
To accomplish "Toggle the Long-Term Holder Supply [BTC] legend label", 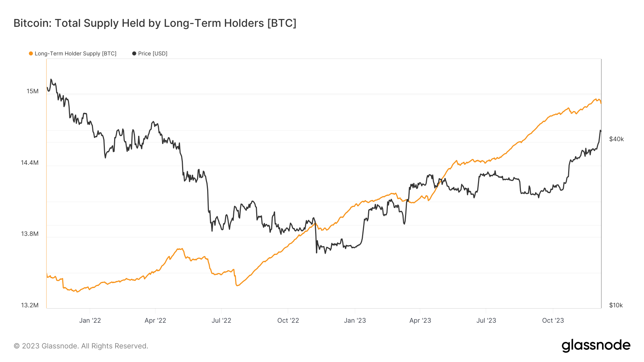I will 75,54.
